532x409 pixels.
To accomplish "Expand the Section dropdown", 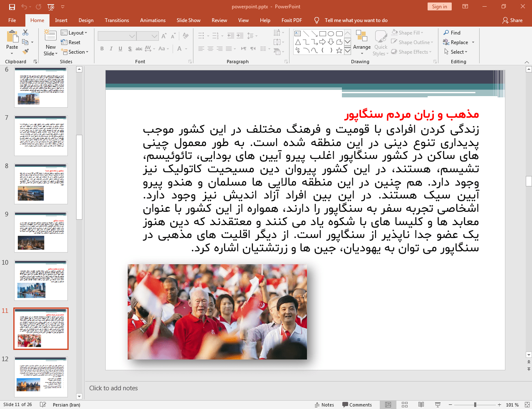I will coord(75,52).
